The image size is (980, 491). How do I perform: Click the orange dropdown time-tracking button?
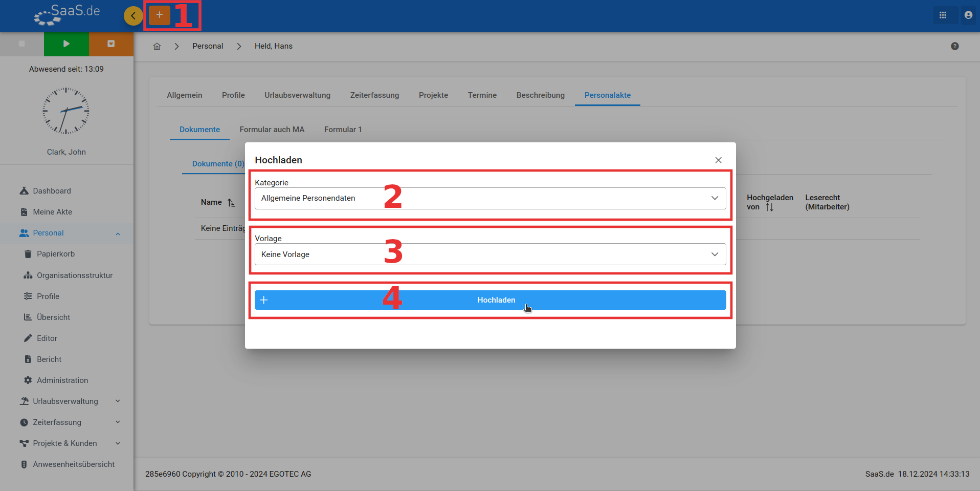pos(111,44)
